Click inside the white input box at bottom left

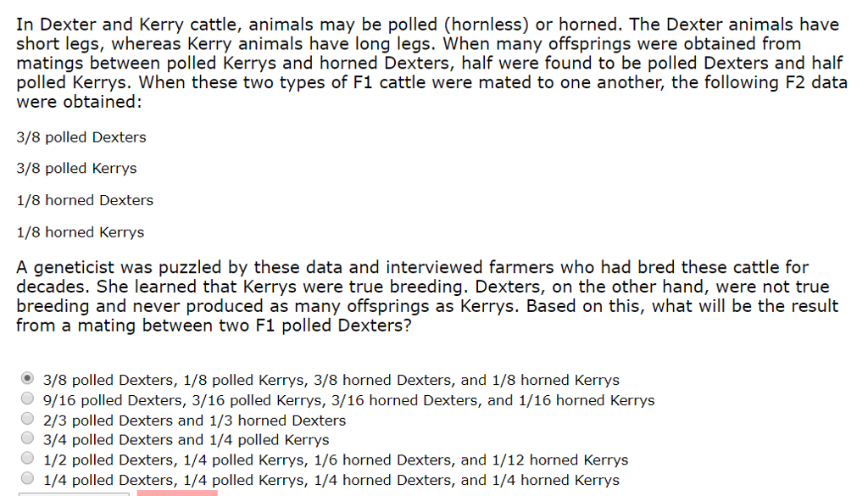(x=72, y=492)
